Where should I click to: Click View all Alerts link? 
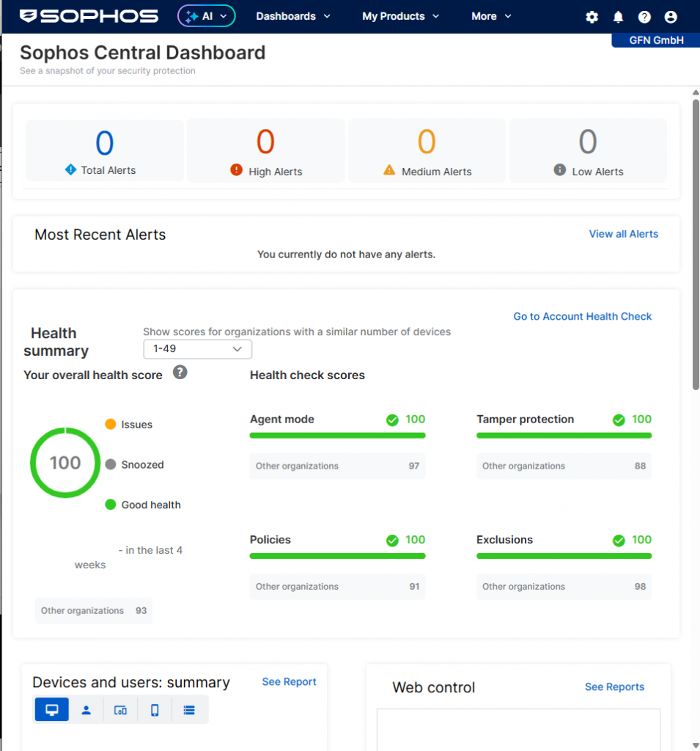(x=623, y=234)
